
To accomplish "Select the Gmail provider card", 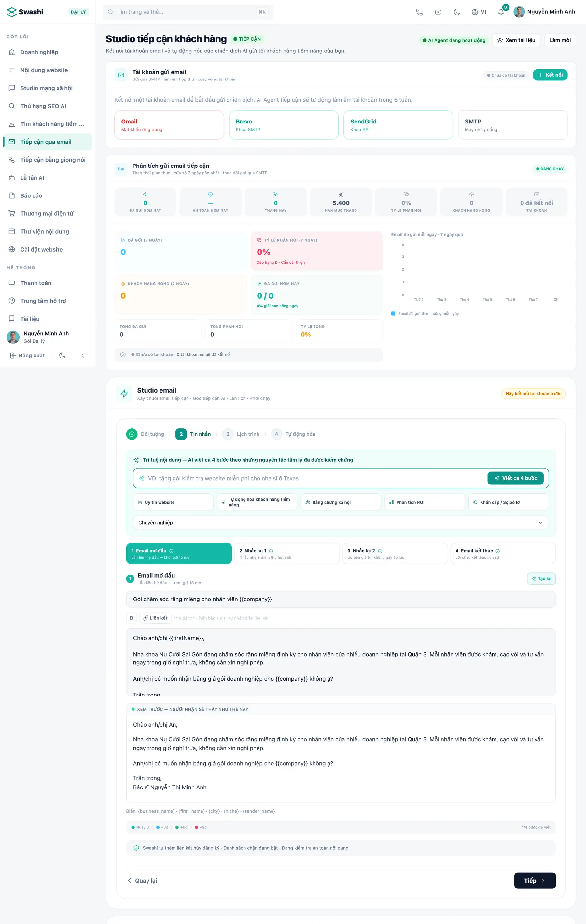I will pos(169,125).
